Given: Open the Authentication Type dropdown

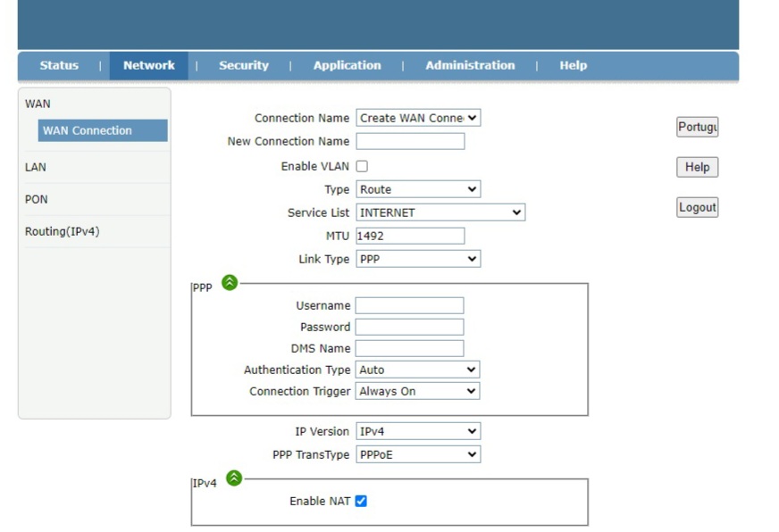Looking at the screenshot, I should pos(417,370).
